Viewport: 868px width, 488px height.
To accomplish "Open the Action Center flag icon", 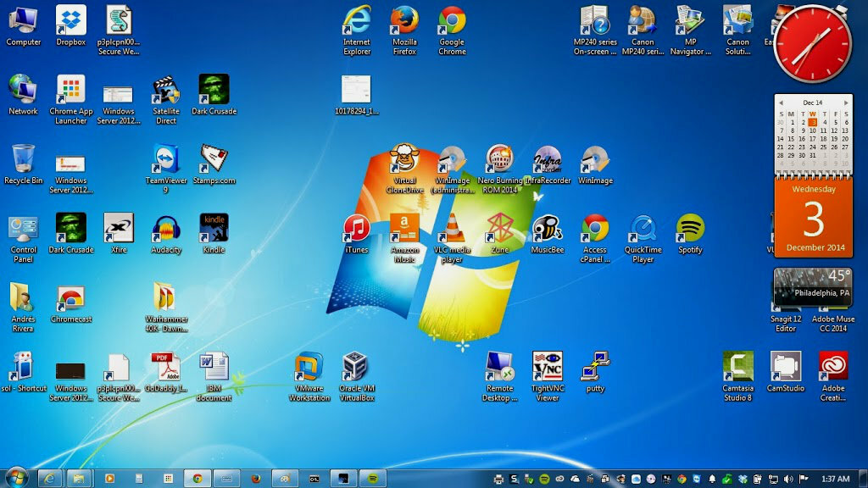I will coord(804,480).
